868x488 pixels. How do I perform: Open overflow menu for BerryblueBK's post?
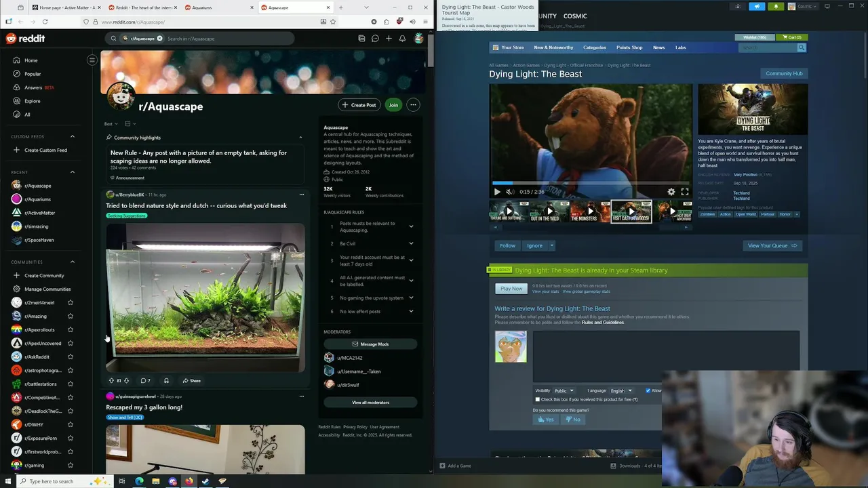[x=302, y=195]
